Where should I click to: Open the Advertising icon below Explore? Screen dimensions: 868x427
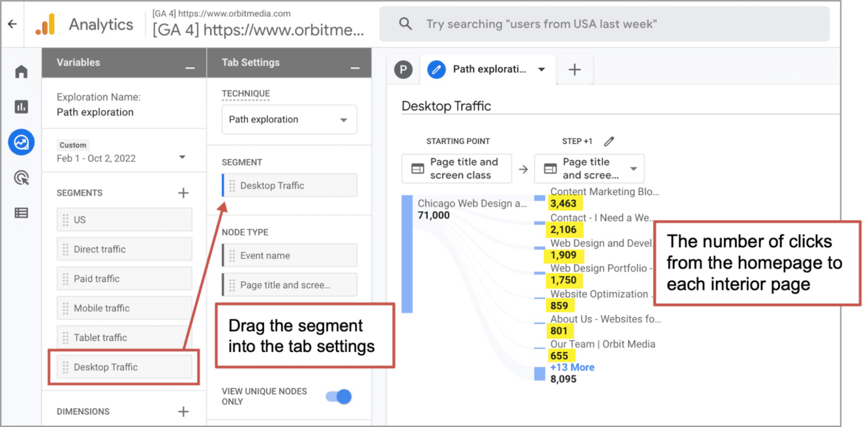tap(21, 177)
